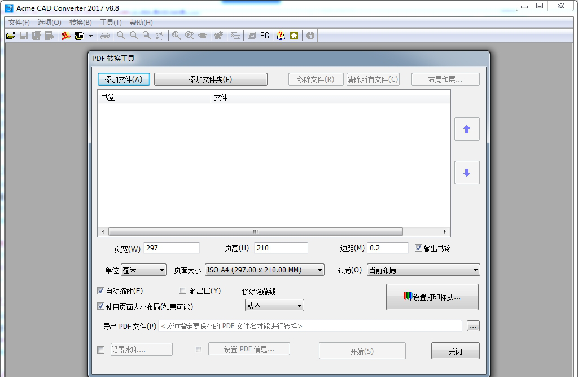Click the printer icon in toolbar
The width and height of the screenshot is (578, 392).
coord(105,36)
